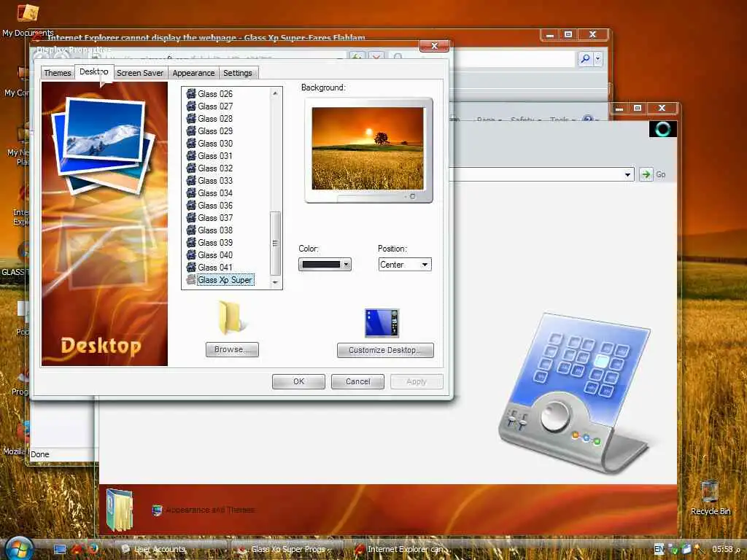Click the search magnifier icon in Internet Explorer
The image size is (747, 560).
pyautogui.click(x=585, y=58)
